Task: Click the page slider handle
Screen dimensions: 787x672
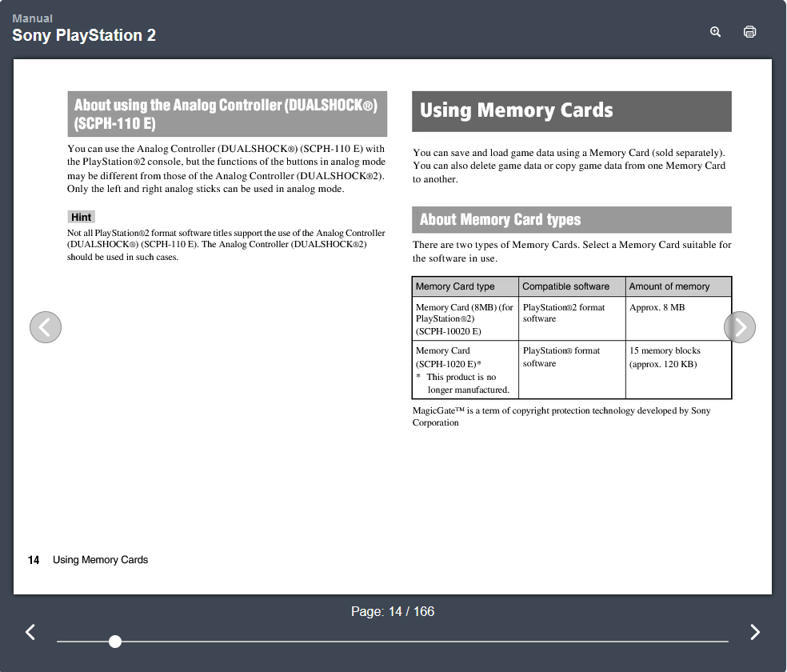Action: click(x=115, y=642)
